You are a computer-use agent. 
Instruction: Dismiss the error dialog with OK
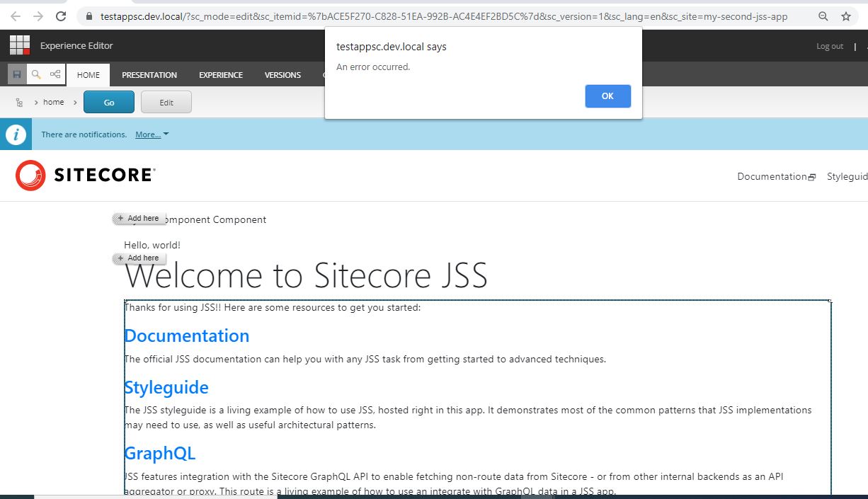pos(607,96)
